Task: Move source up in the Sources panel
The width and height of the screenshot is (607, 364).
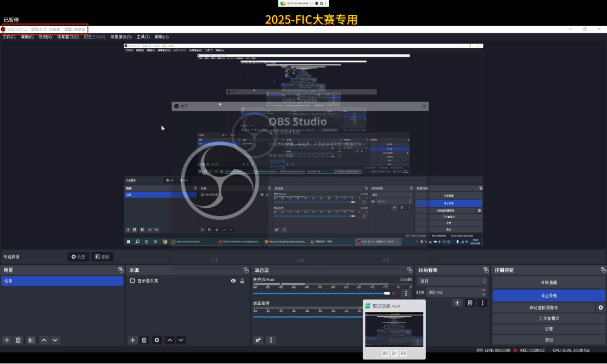Action: tap(170, 340)
